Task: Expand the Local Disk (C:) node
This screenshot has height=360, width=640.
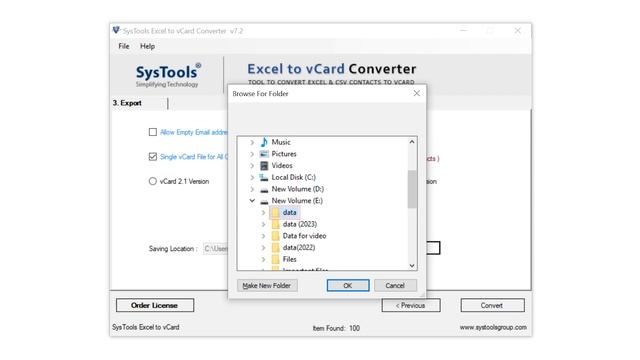Action: 252,178
